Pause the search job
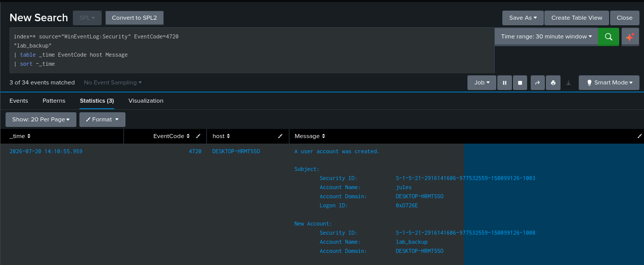The height and width of the screenshot is (265, 644). pos(504,82)
